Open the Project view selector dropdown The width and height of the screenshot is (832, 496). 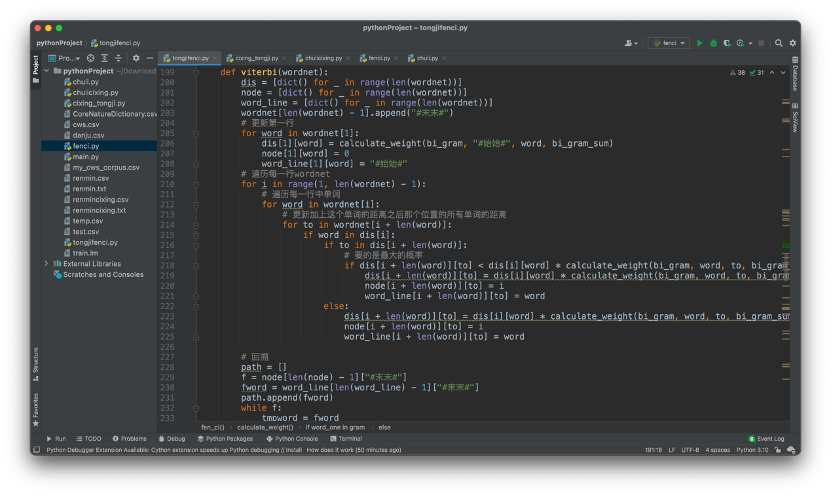point(64,58)
